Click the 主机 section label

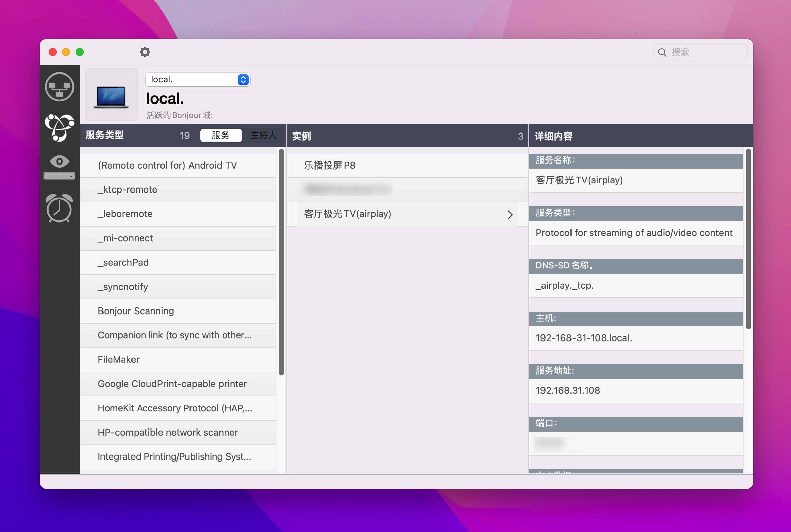(x=546, y=318)
